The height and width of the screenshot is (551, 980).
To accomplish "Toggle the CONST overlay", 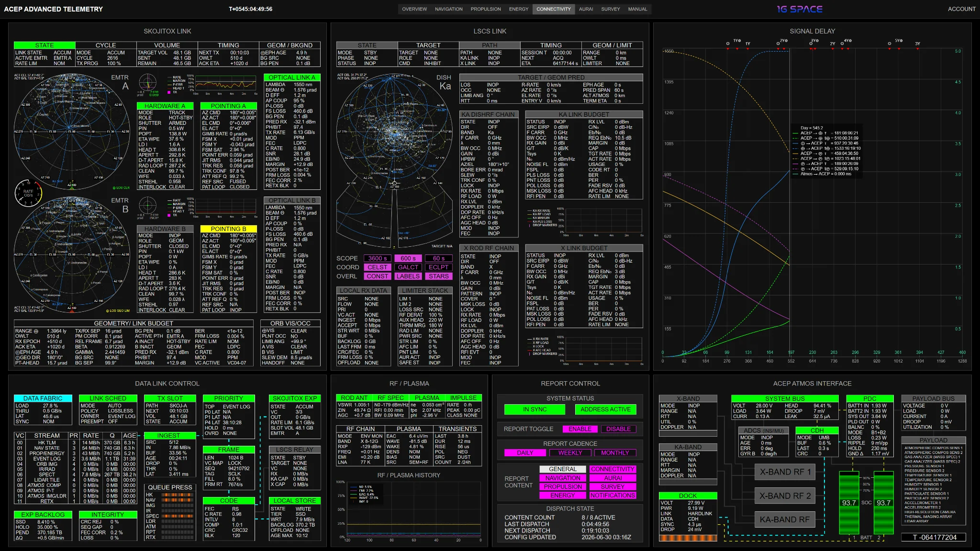I will [378, 276].
